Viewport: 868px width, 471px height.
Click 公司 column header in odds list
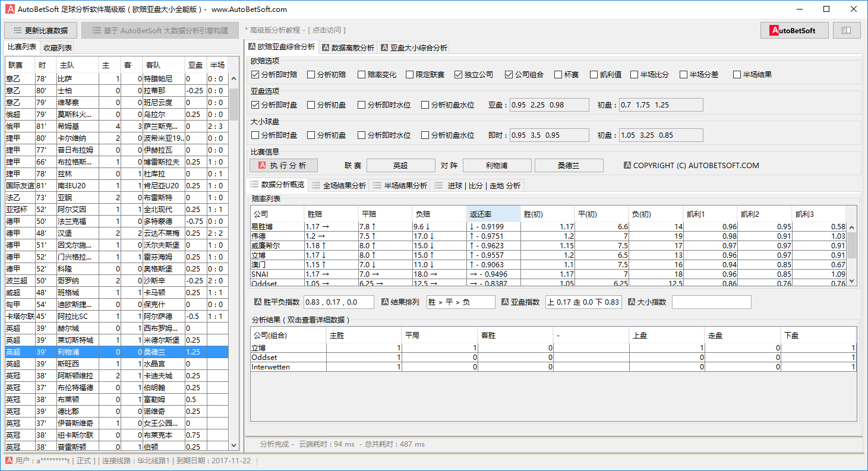pos(277,214)
